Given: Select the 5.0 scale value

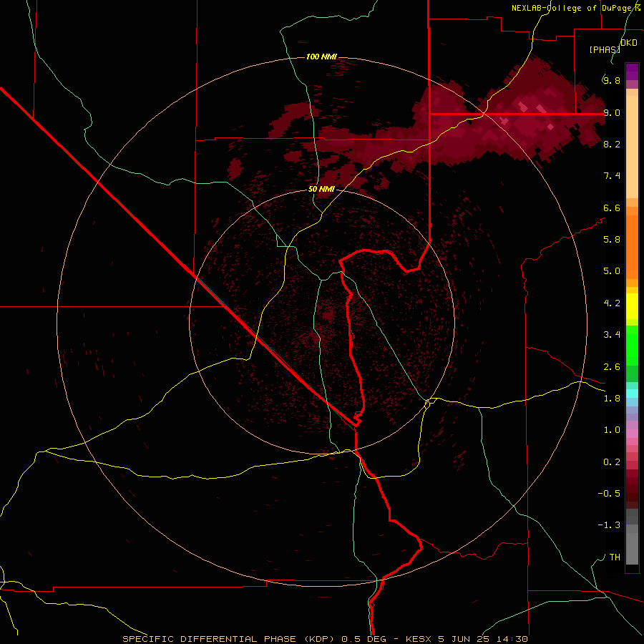Looking at the screenshot, I should 612,271.
